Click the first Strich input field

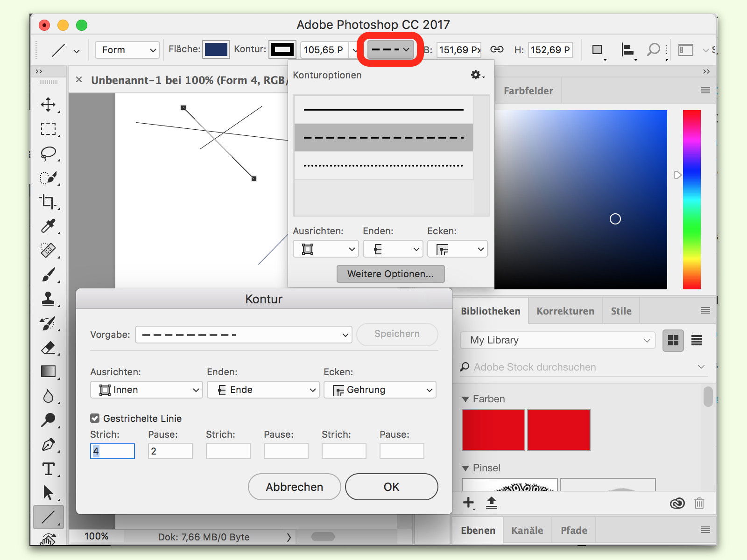pyautogui.click(x=113, y=451)
